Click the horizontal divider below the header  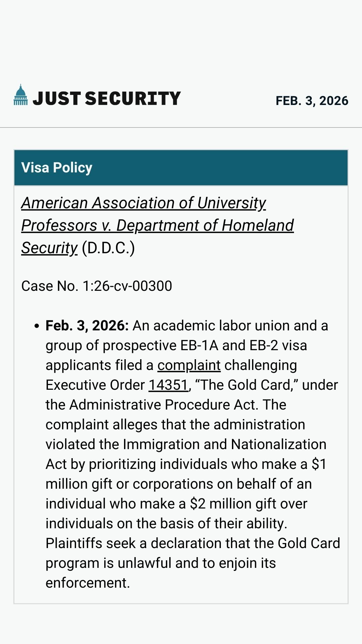coord(181,127)
